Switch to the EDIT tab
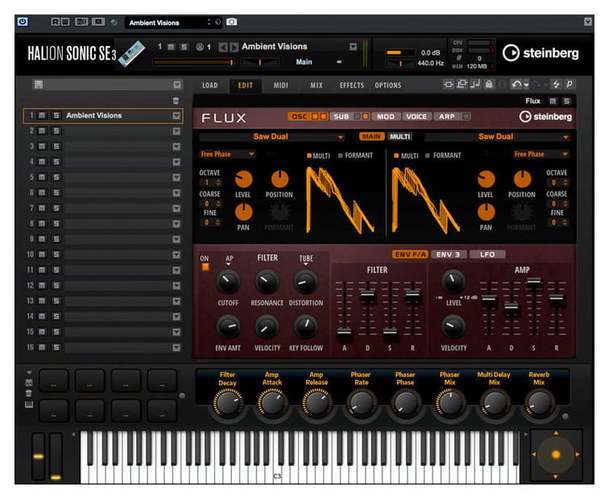The height and width of the screenshot is (499, 609). tap(245, 85)
